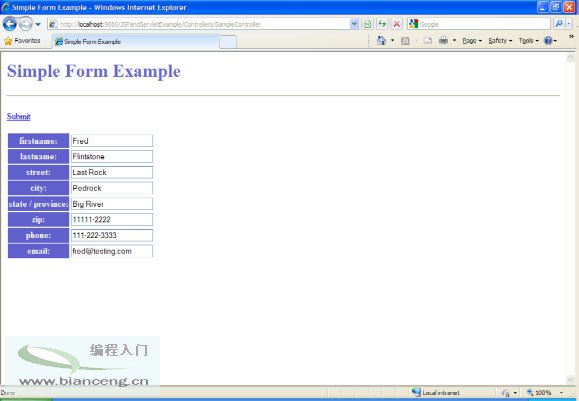The height and width of the screenshot is (401, 579).
Task: Click the browser Back arrow button
Action: pos(10,24)
